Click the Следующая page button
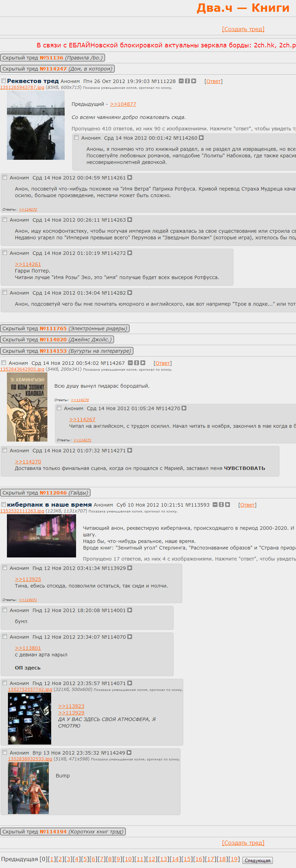 258,860
